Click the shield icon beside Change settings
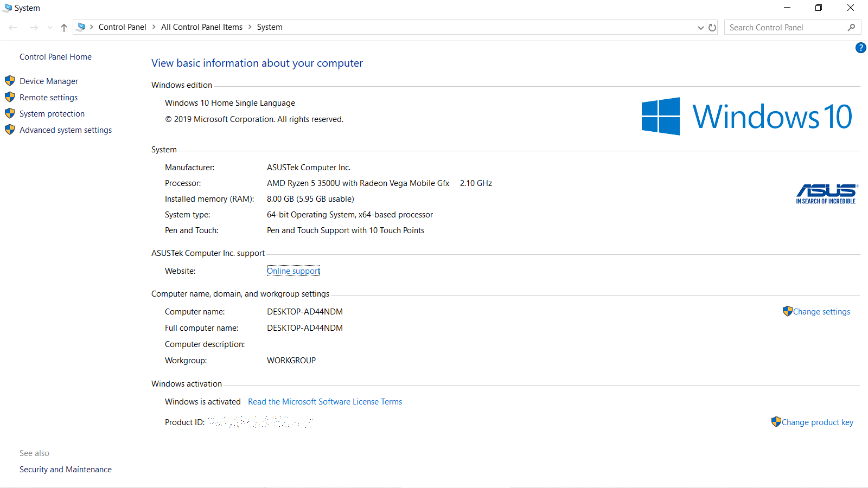Screen dimensions: 868x488 pyautogui.click(x=788, y=311)
